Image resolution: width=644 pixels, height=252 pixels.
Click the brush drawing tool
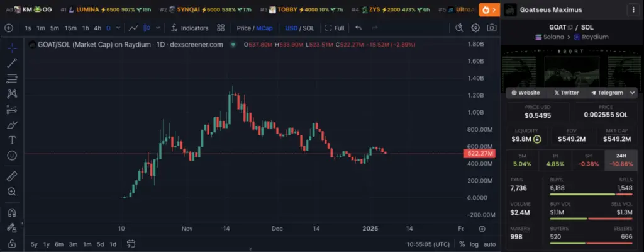pyautogui.click(x=12, y=124)
